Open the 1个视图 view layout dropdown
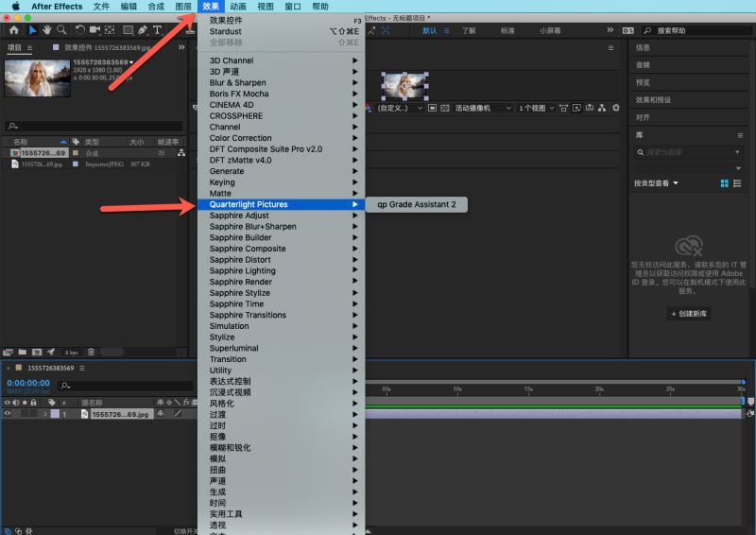 coord(537,108)
